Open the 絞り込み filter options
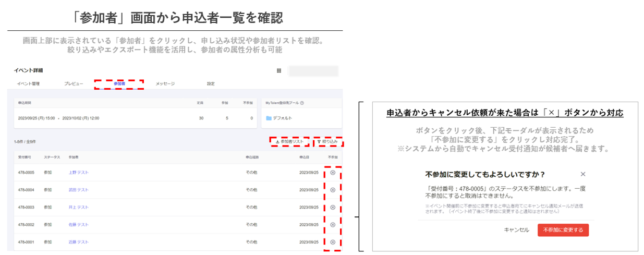Screen dimensions: 644x255 (x=328, y=142)
